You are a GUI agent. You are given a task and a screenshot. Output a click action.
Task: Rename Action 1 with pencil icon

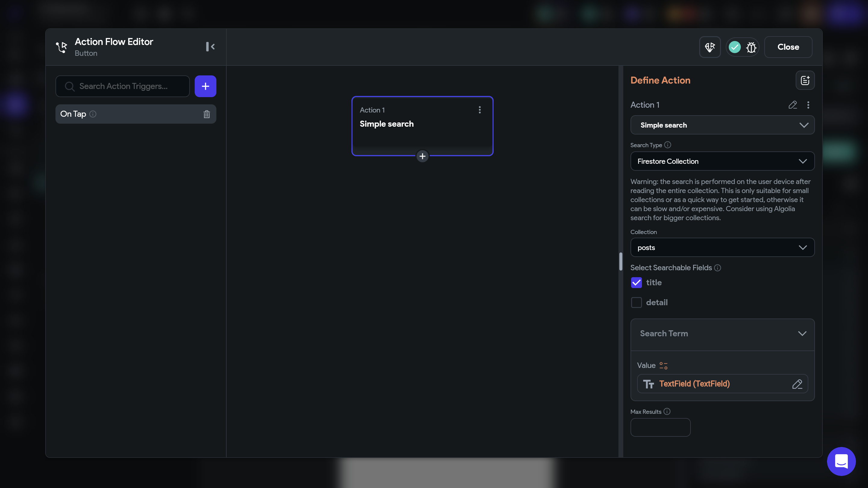793,105
